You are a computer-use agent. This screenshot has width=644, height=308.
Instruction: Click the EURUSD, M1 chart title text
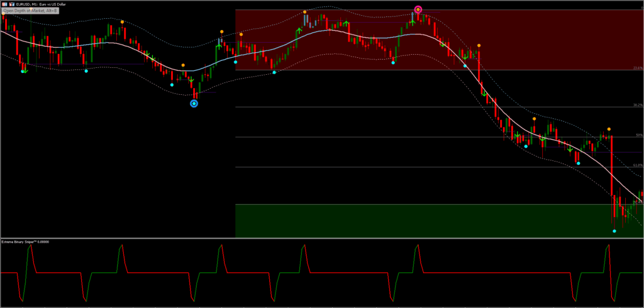click(41, 4)
